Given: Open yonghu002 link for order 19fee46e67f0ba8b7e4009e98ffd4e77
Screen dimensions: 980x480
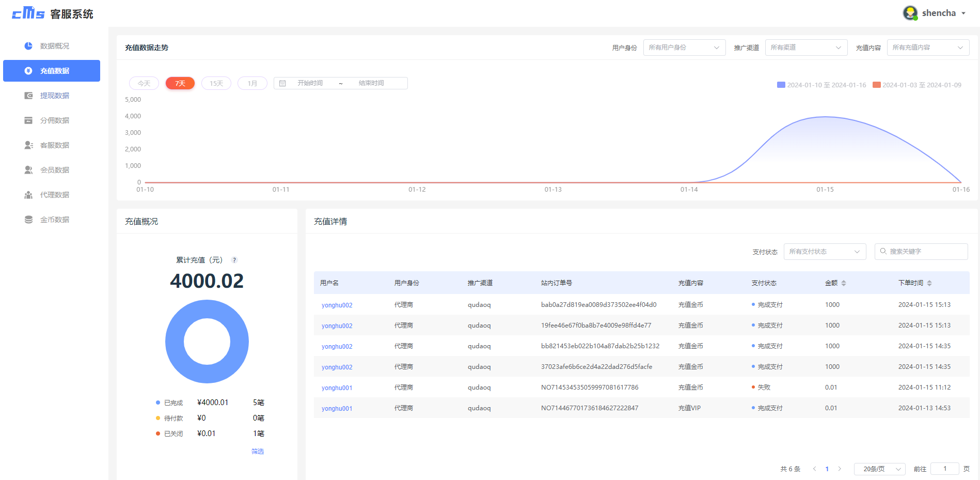Looking at the screenshot, I should 337,326.
